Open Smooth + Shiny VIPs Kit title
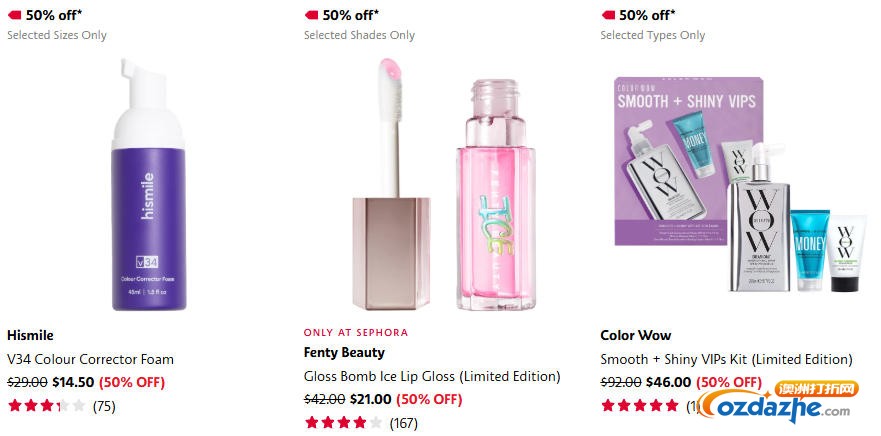The width and height of the screenshot is (881, 436). click(x=726, y=359)
